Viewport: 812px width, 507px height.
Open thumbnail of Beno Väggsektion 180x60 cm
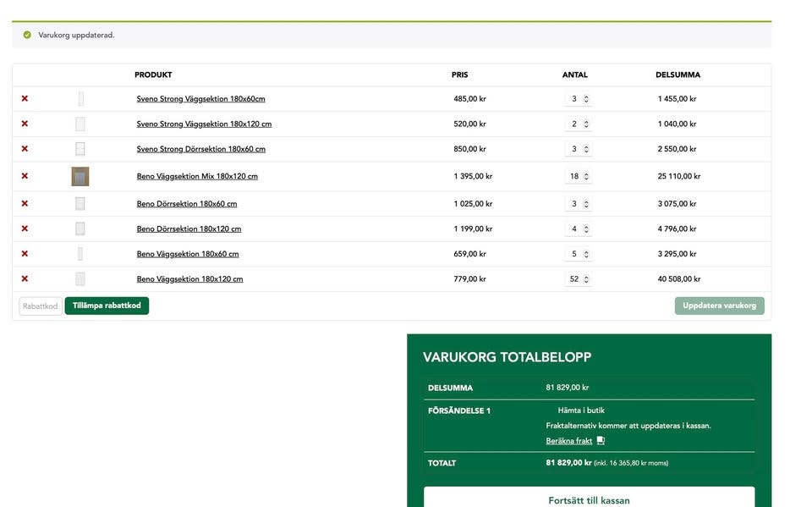(x=80, y=254)
